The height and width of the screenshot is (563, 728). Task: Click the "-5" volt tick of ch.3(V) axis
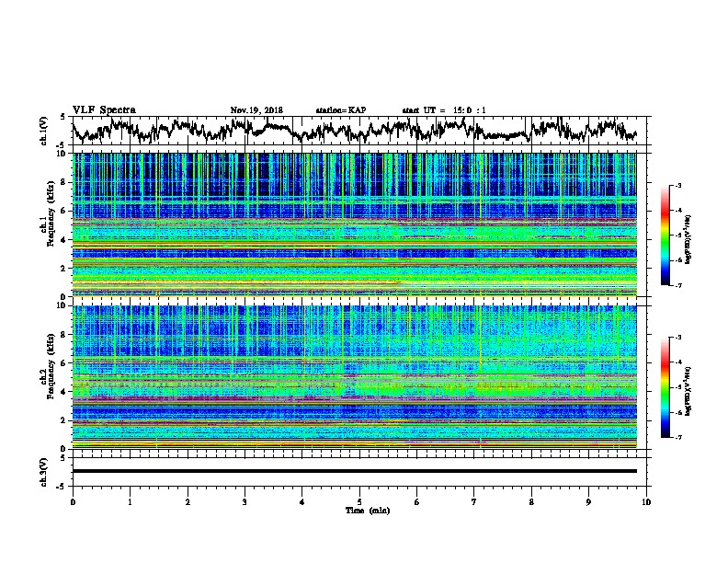(62, 487)
